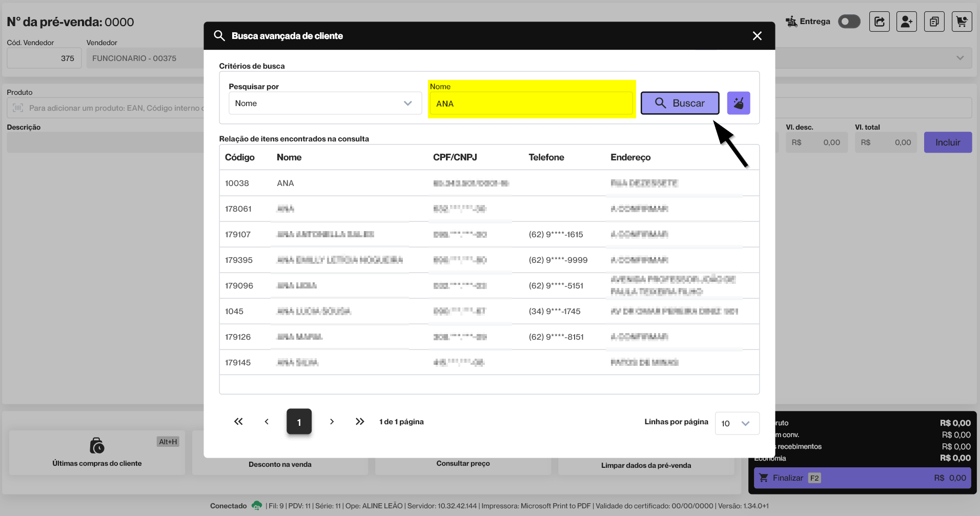Click the share/export icon in top toolbar
This screenshot has width=980, height=516.
(x=879, y=22)
